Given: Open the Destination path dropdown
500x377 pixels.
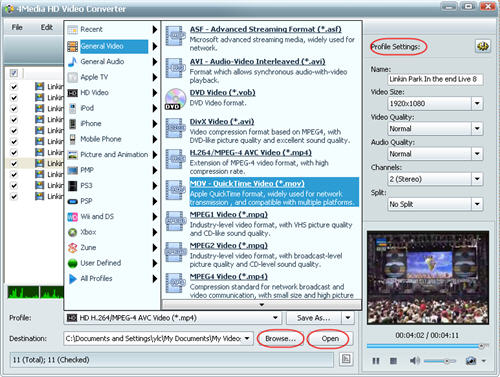Looking at the screenshot, I should point(247,339).
